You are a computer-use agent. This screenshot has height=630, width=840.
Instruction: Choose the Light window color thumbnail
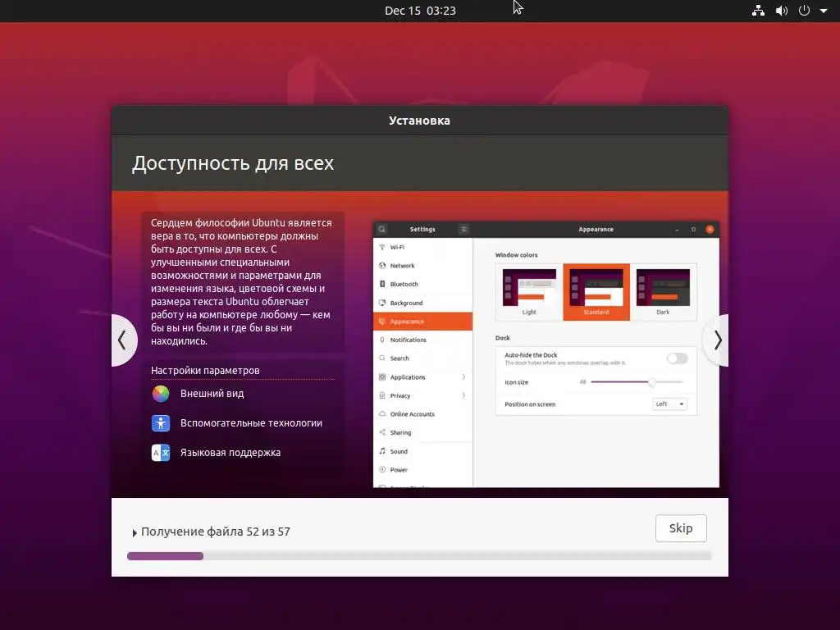click(x=529, y=292)
